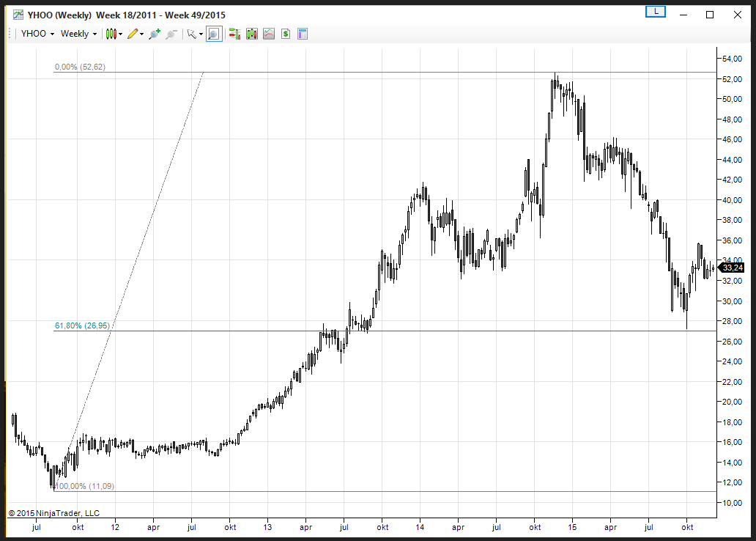This screenshot has width=756, height=541.
Task: Open the YHOO instrument dropdown
Action: (x=37, y=34)
